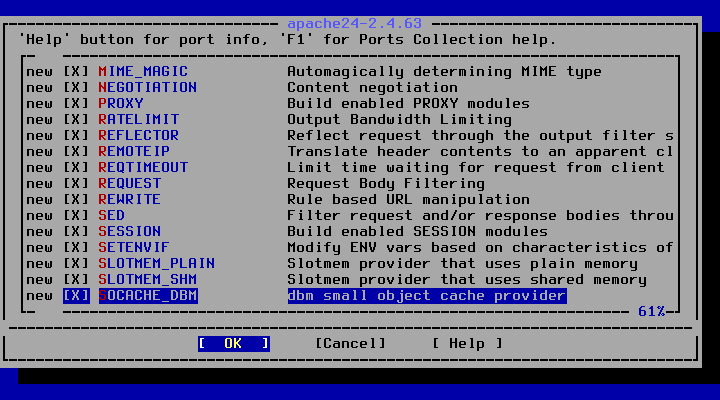
Task: Click description 'Output Bandwidth Limiting'
Action: (x=399, y=120)
